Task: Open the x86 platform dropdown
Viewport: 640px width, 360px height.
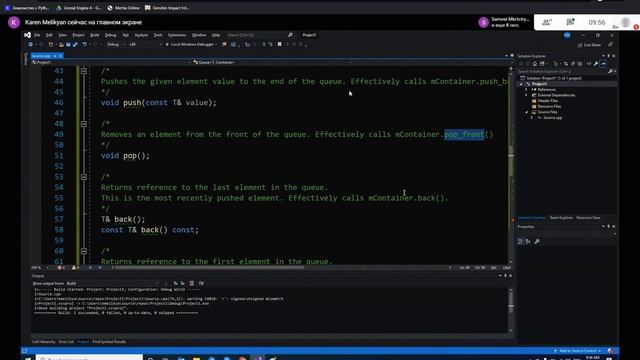Action: click(x=145, y=44)
